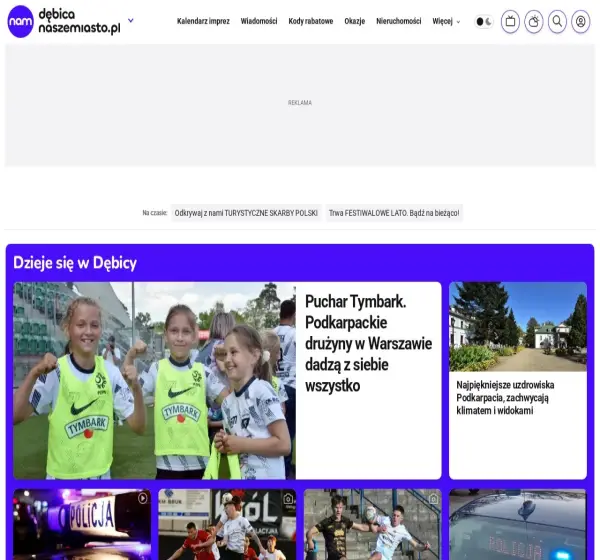Image resolution: width=600 pixels, height=560 pixels.
Task: Click gallery camera icon on football thumbnail
Action: [x=289, y=499]
